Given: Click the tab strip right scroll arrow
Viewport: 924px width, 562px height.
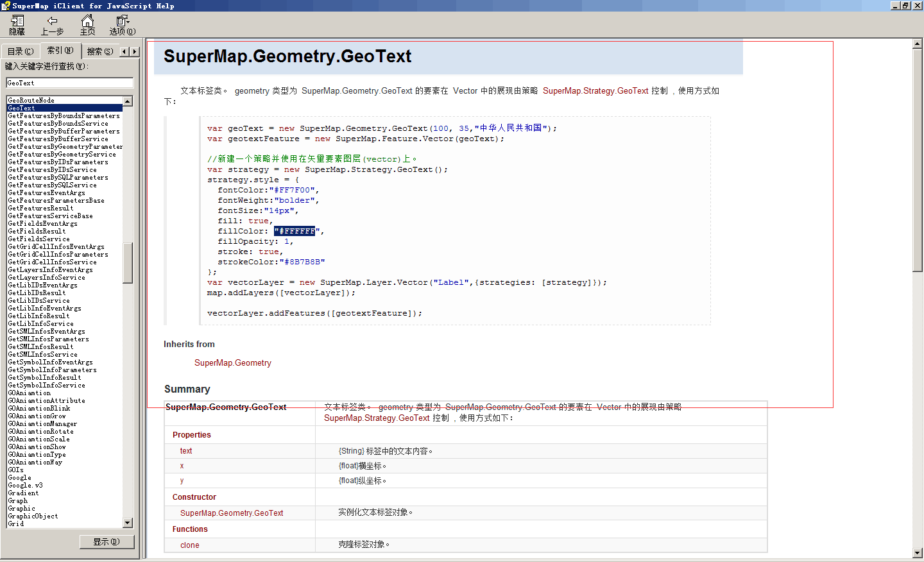Looking at the screenshot, I should tap(134, 51).
